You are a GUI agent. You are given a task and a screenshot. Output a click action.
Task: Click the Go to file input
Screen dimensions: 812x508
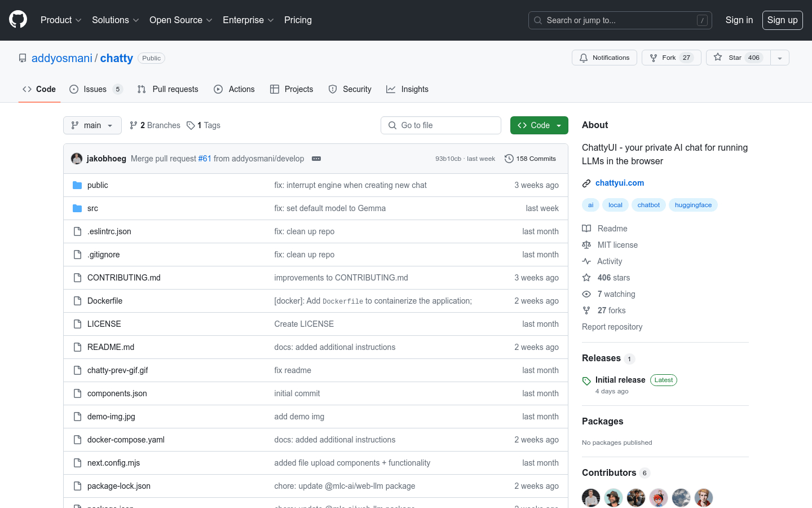click(441, 125)
